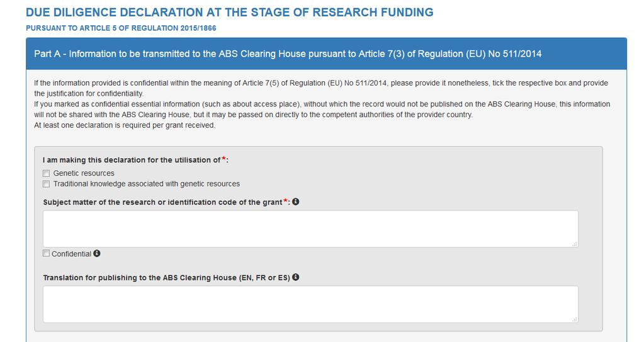
Task: Open info tooltip icon for Translation field
Action: click(x=296, y=278)
